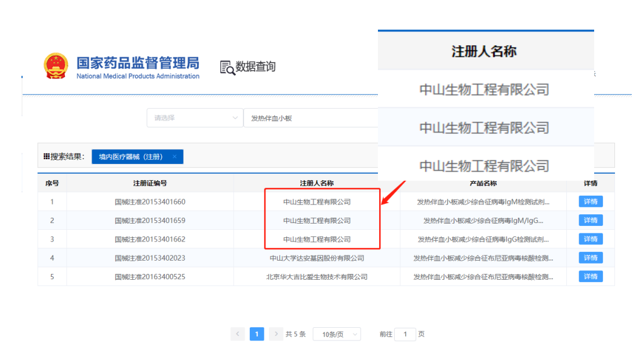View 详情 for 国械注准20153402023
Viewport: 644px width, 355px height.
point(591,258)
